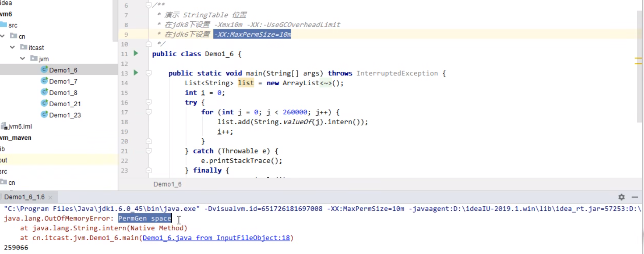The height and width of the screenshot is (254, 644).
Task: Fold the main method at line 13
Action: point(149,73)
